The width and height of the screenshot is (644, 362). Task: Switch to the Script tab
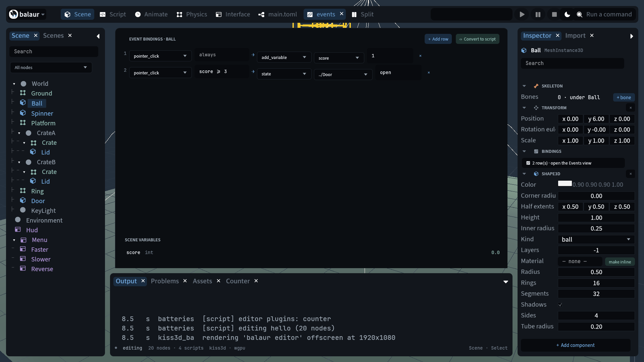click(113, 14)
